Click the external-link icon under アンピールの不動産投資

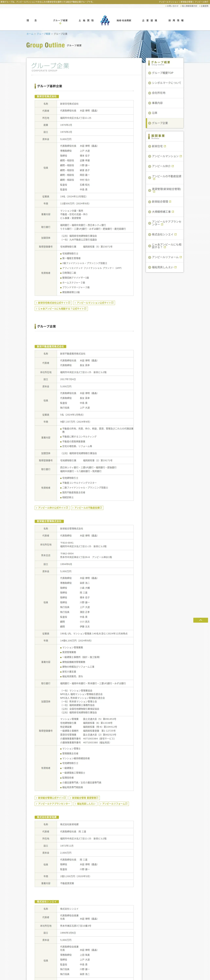coord(154,179)
